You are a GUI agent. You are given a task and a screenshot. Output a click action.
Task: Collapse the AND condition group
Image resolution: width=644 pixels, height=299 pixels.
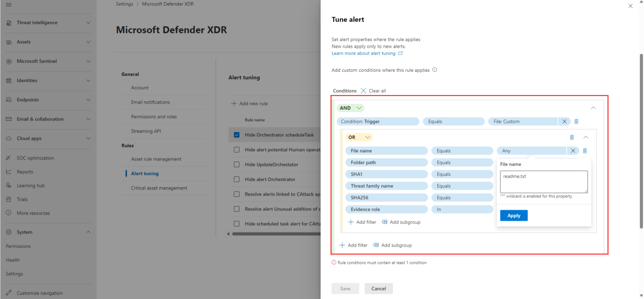593,108
